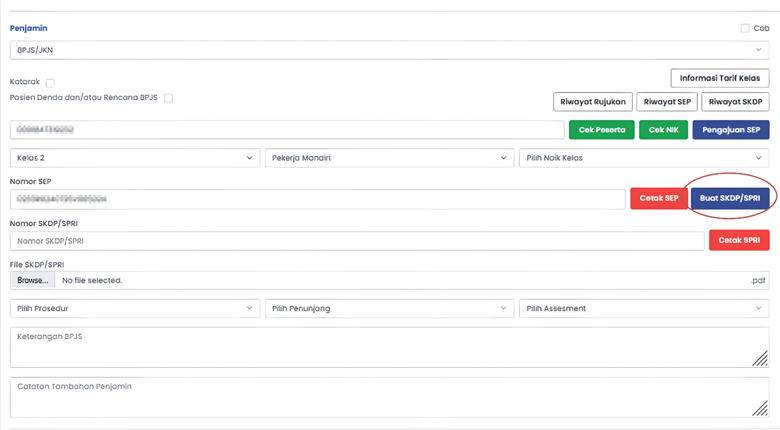Screen dimensions: 780x430
Task: Browse for an SKDP/SPRI file
Action: (32, 281)
